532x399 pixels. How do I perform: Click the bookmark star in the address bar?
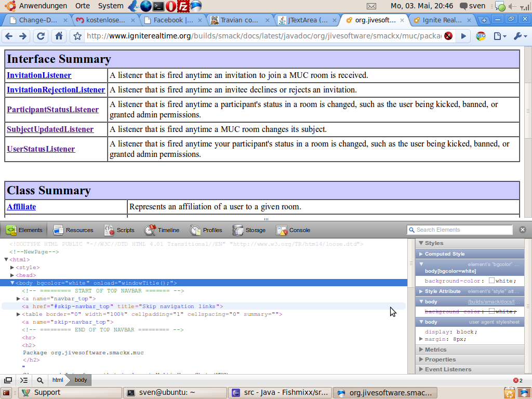(77, 36)
